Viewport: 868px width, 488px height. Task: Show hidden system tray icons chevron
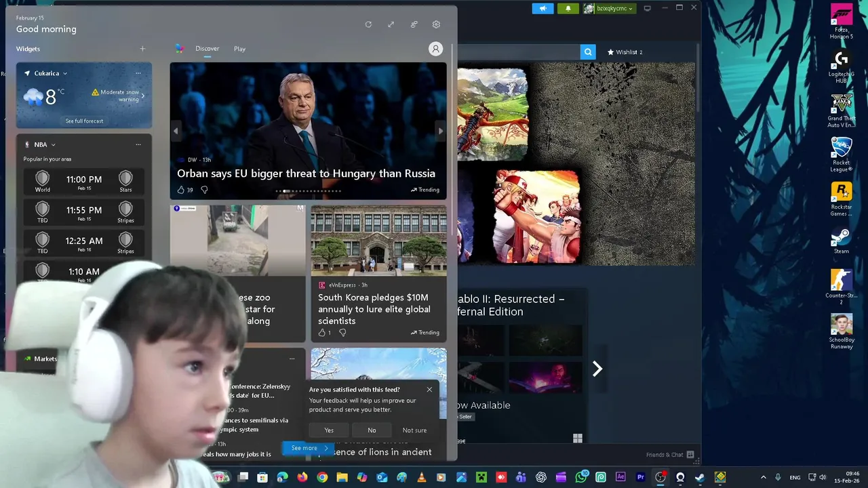click(x=763, y=477)
